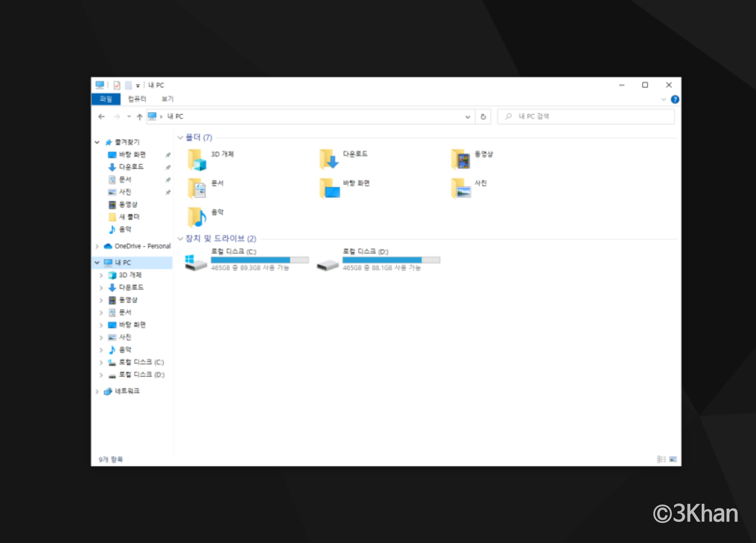Collapse the 장치 및 드라이브 group
Screen dimensions: 756x543
(180, 239)
